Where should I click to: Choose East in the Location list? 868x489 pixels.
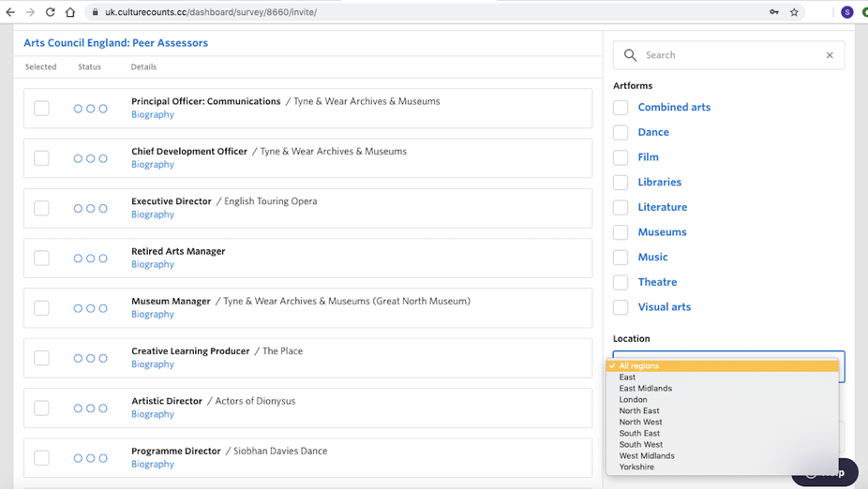click(x=723, y=378)
